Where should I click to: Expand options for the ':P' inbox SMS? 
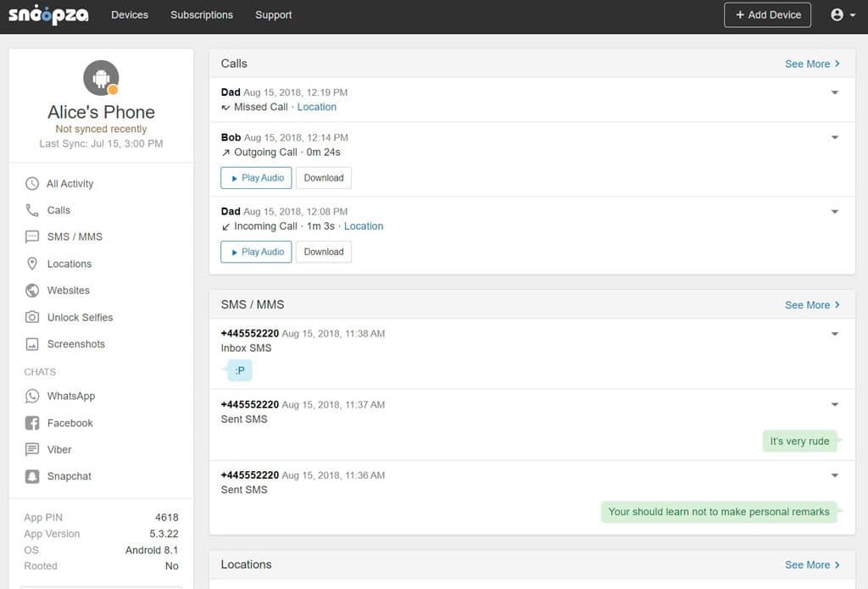click(x=835, y=334)
